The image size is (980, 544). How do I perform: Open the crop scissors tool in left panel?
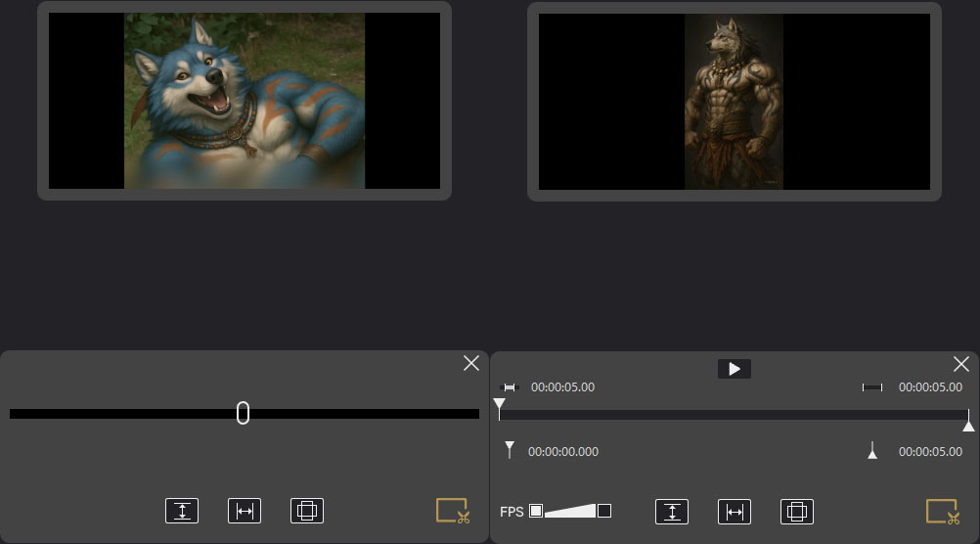453,511
